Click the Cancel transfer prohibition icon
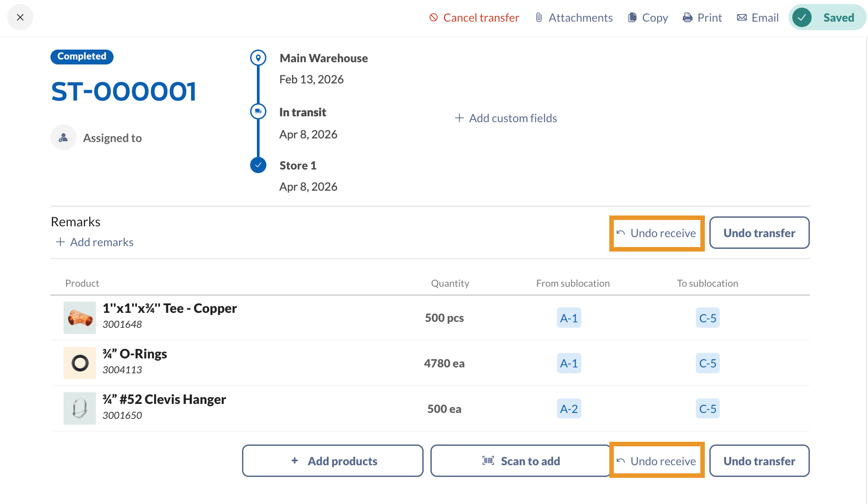The image size is (868, 504). pyautogui.click(x=434, y=18)
